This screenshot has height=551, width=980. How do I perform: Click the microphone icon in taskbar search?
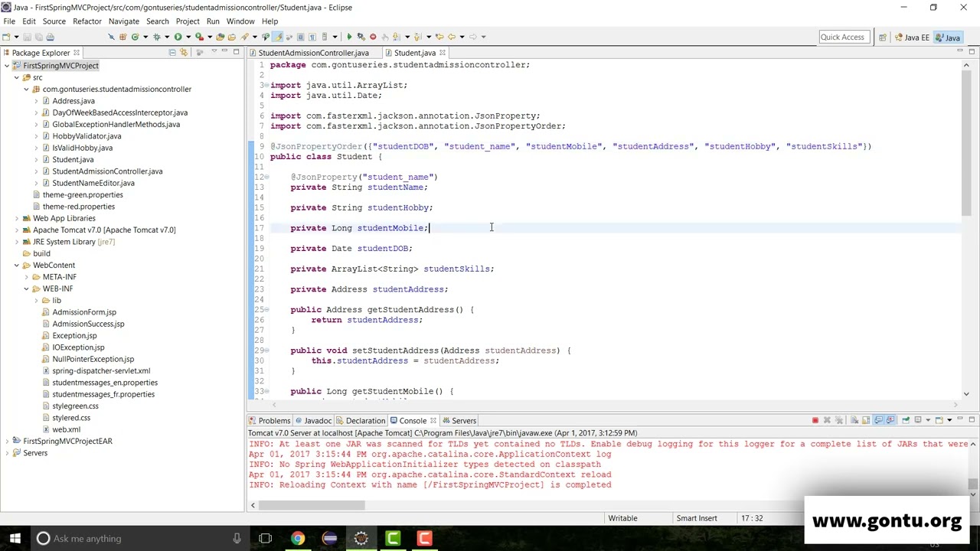click(x=237, y=538)
